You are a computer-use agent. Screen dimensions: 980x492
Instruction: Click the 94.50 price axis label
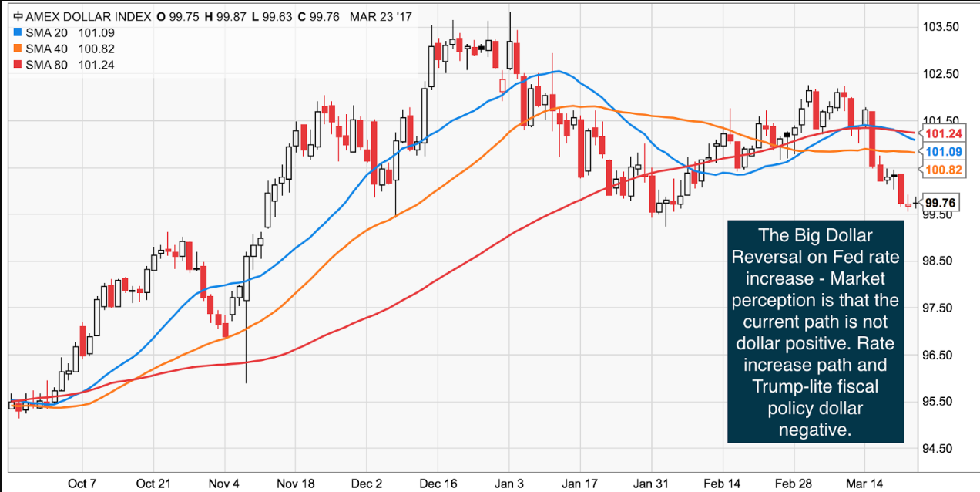tap(940, 449)
